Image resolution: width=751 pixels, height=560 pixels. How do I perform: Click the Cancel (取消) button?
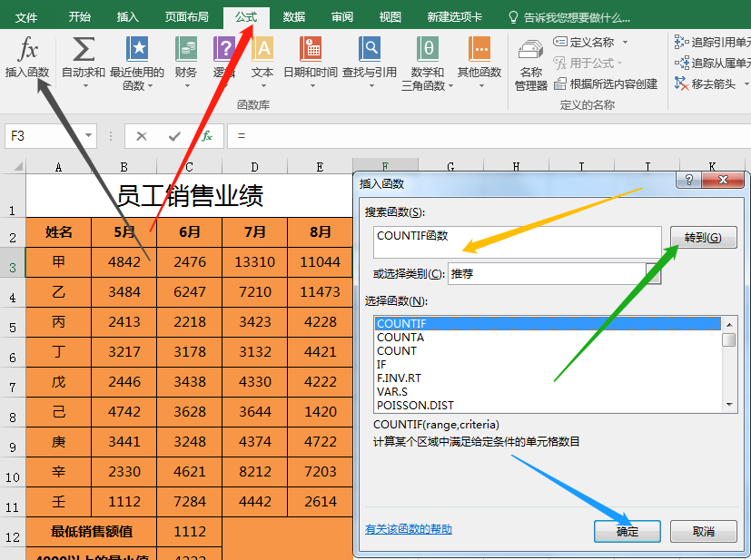point(703,531)
